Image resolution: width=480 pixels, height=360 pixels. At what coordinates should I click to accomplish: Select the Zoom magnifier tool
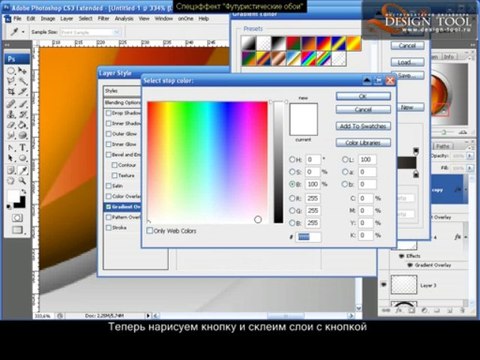[22, 181]
